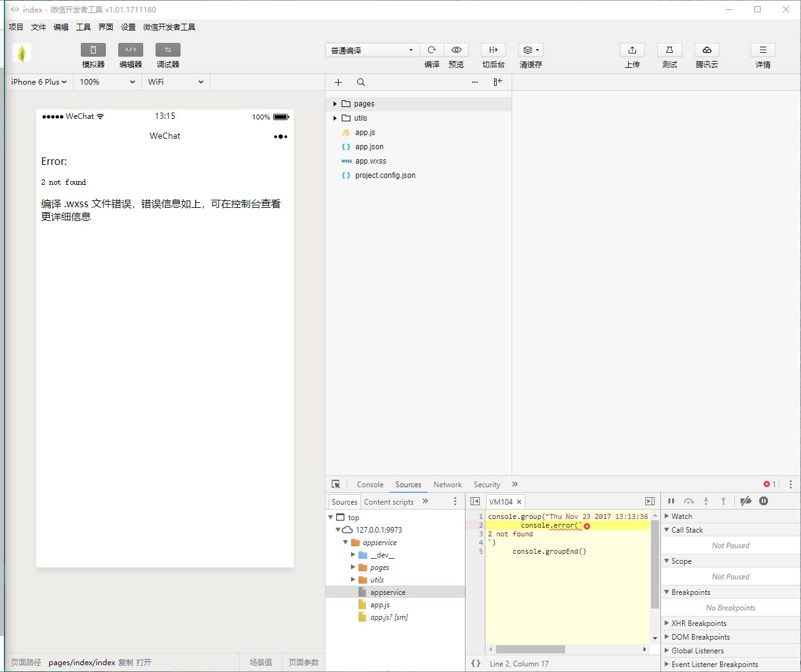The image size is (801, 672).
Task: Open the 微信开发者工具 menu
Action: tap(169, 27)
